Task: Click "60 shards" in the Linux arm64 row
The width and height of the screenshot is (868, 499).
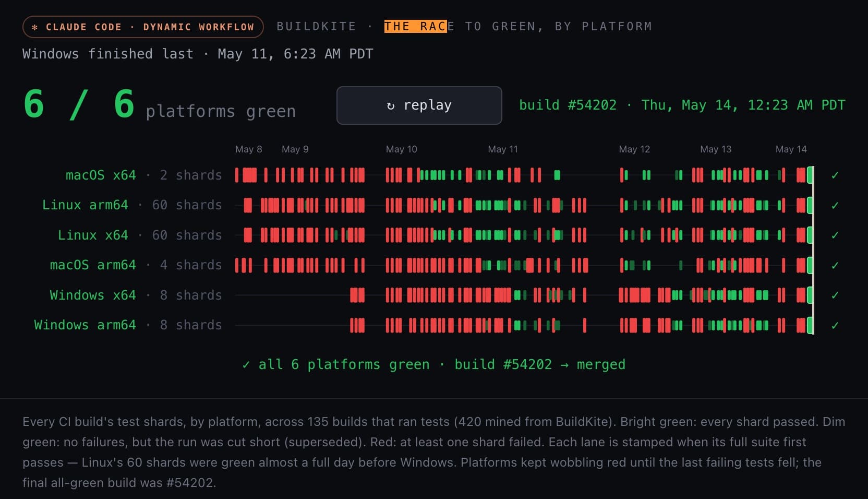Action: (187, 205)
